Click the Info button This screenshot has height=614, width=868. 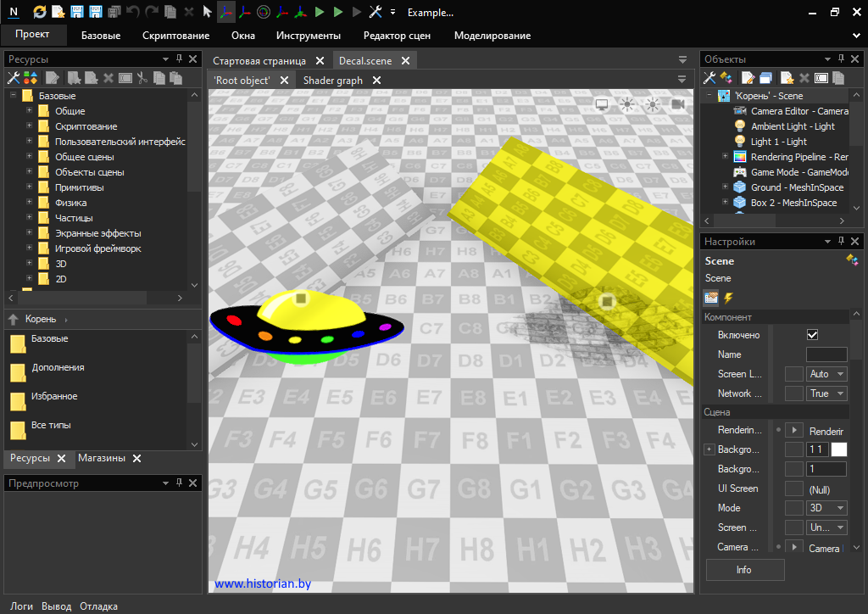pos(744,570)
